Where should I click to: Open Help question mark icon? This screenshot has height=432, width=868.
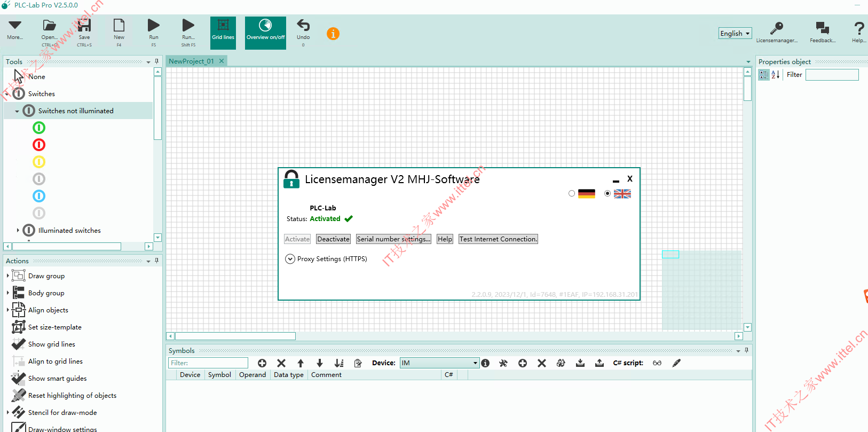859,28
